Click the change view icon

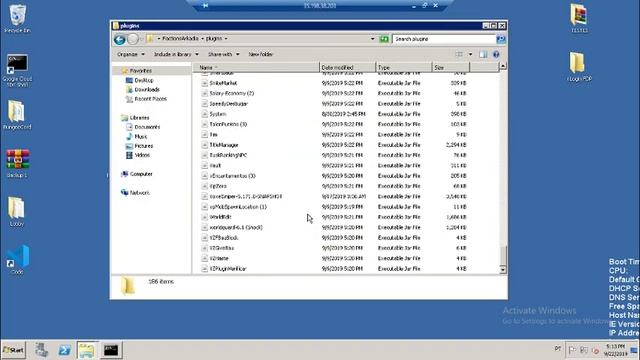459,54
